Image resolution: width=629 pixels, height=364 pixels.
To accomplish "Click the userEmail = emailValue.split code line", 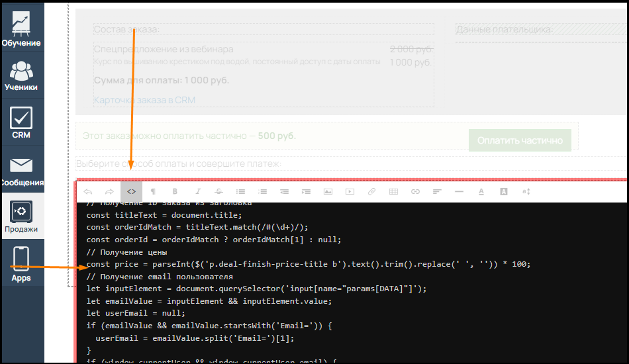I will coord(195,338).
